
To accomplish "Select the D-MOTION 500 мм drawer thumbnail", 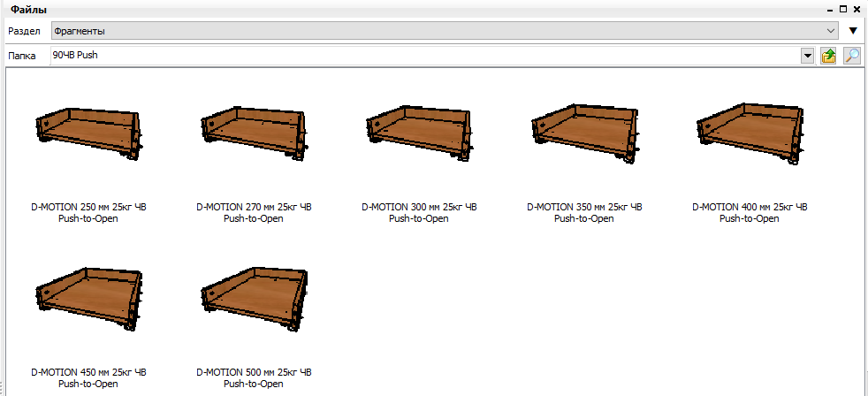I will 254,299.
